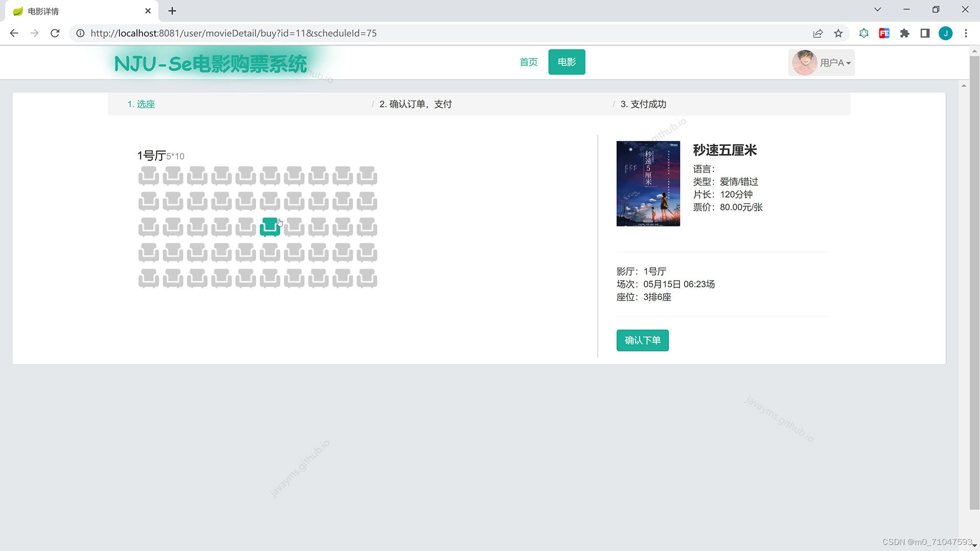
Task: Open the Chrome three-dot menu
Action: 966,33
